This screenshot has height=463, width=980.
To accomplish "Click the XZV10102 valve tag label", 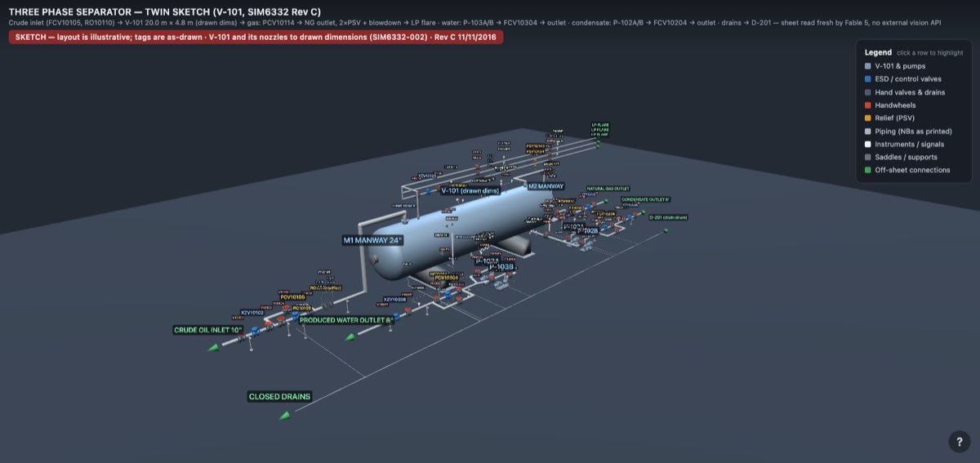I will tap(252, 312).
